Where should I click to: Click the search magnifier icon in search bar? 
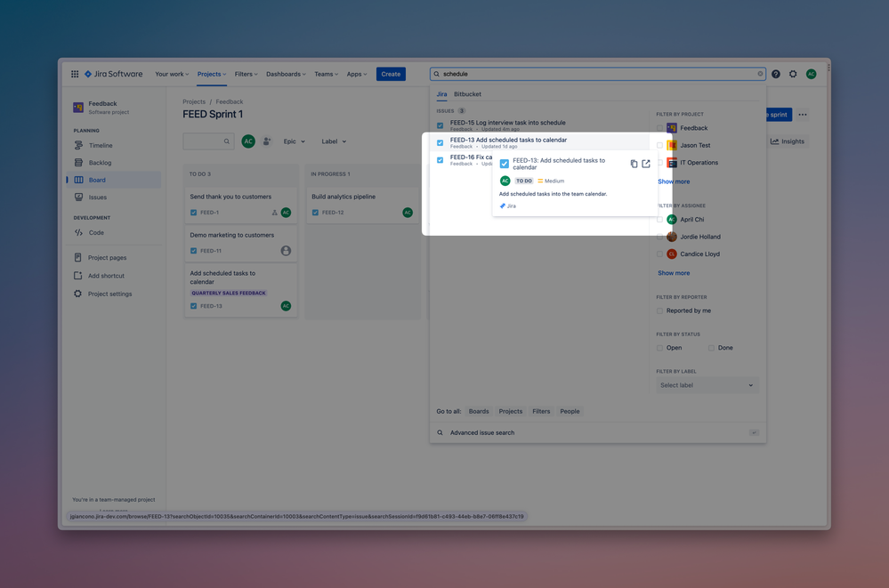point(437,74)
